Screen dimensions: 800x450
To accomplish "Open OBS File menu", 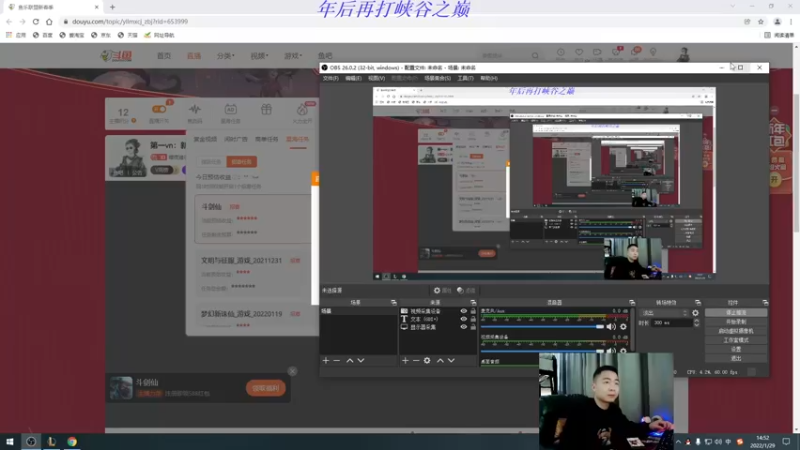I will coord(330,78).
